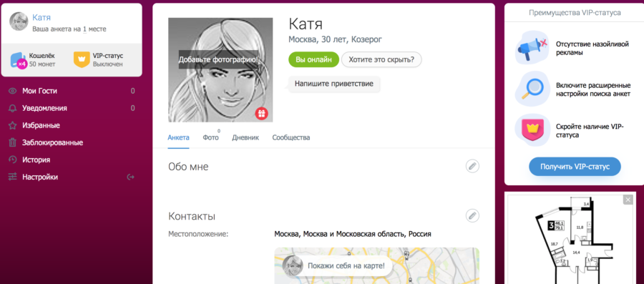The image size is (644, 284).
Task: Click Отсутствие назойливой рекламы text
Action: [592, 48]
